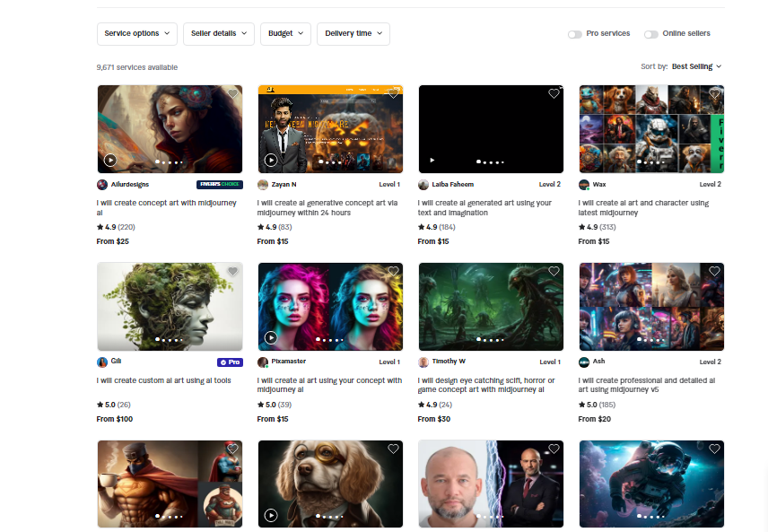Heart Timothy W's scifi concept art gig

(x=554, y=272)
